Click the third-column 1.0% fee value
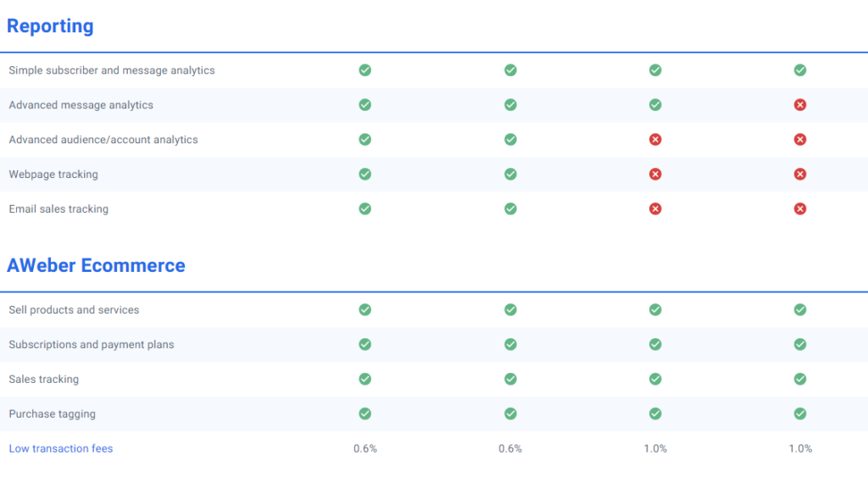 tap(655, 449)
